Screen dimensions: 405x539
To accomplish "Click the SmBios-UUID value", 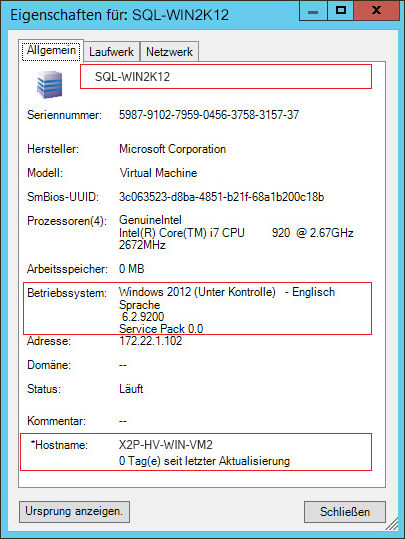I will pyautogui.click(x=221, y=197).
